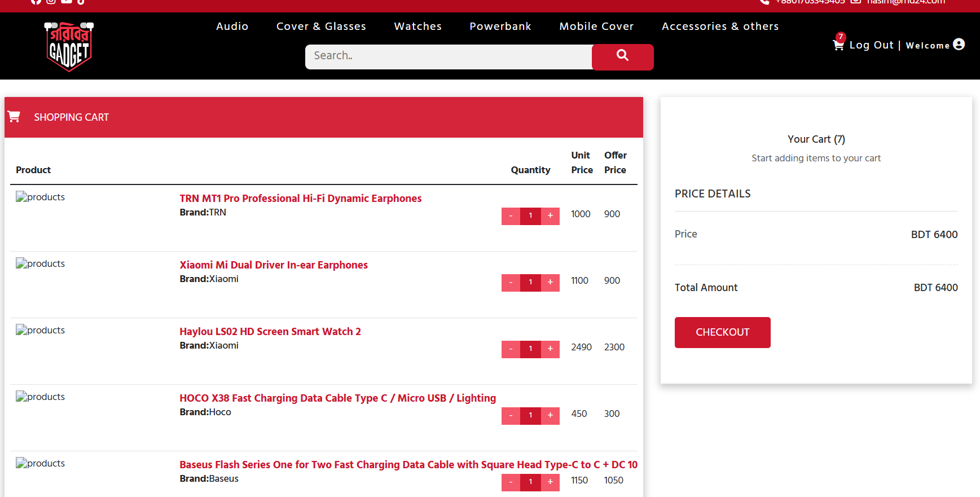Click unit price 2490 of Haylou watch
Screen dimensions: 980x497
pos(581,348)
